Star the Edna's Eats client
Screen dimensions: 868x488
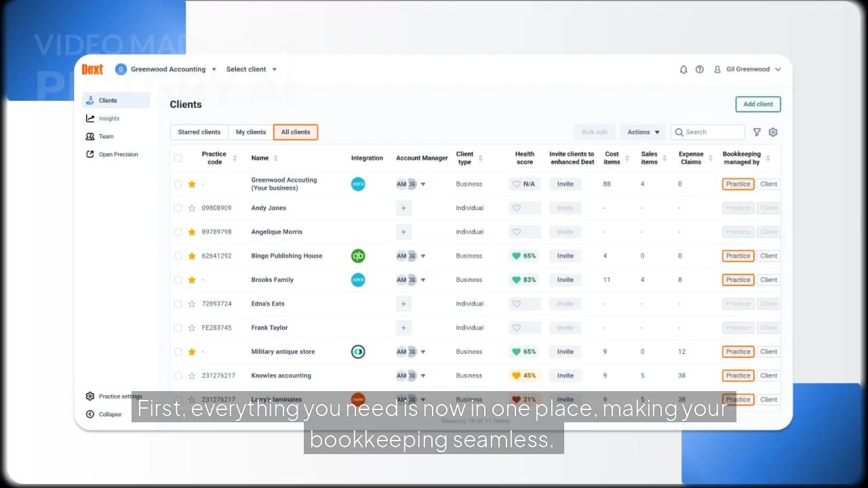pyautogui.click(x=192, y=304)
